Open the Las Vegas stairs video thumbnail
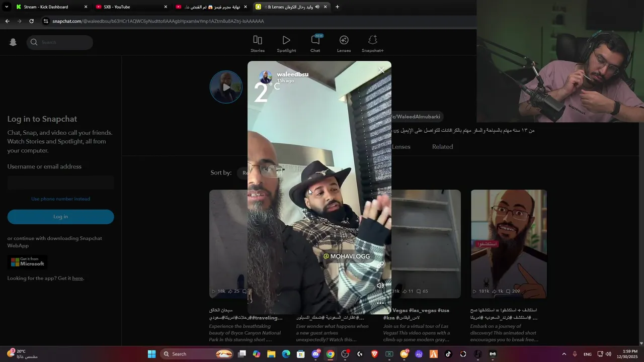Screen dimensions: 644x362 click(x=426, y=244)
